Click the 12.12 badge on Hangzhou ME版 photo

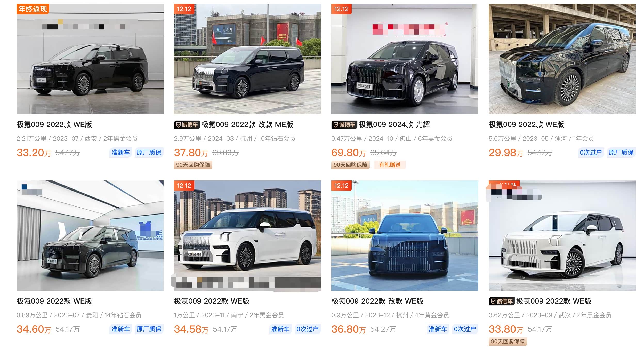184,9
